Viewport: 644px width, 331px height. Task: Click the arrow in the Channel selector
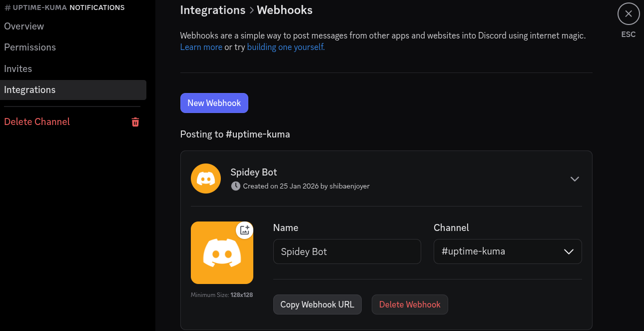[x=569, y=251]
